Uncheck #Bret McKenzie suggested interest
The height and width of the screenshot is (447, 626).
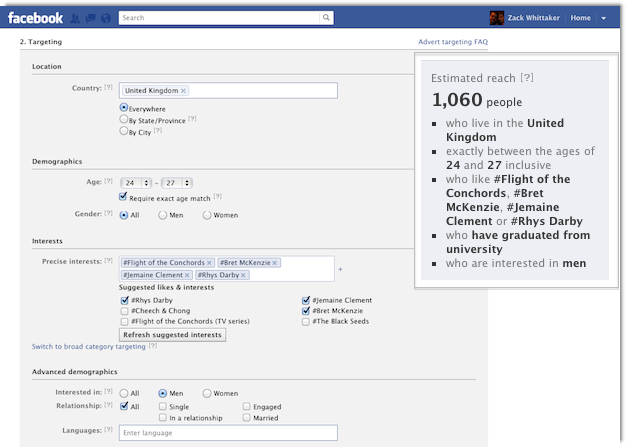click(306, 311)
